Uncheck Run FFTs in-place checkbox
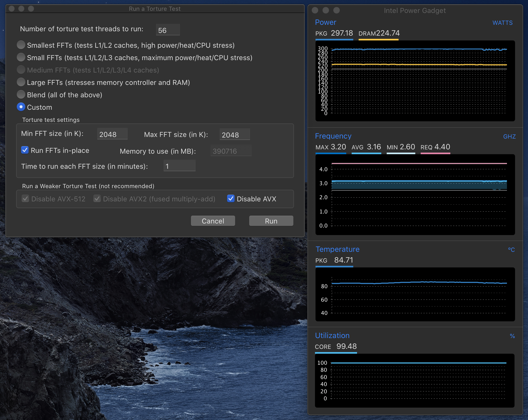Viewport: 528px width, 420px height. pos(25,150)
